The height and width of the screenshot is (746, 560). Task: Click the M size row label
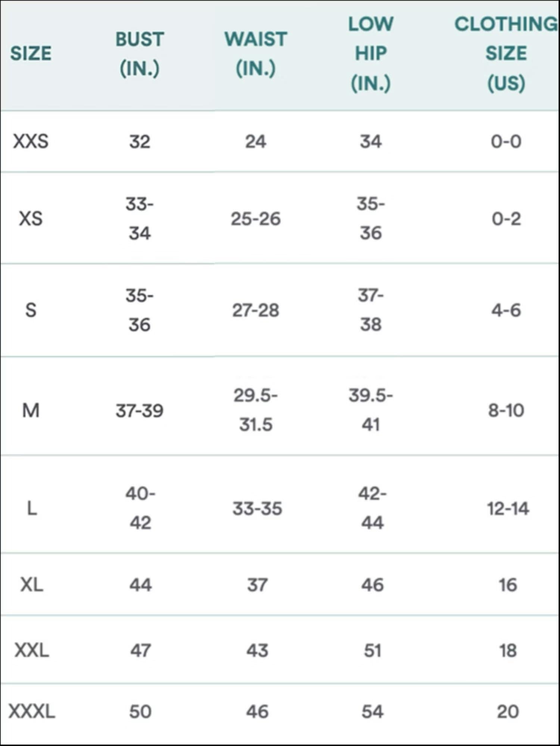(x=31, y=411)
